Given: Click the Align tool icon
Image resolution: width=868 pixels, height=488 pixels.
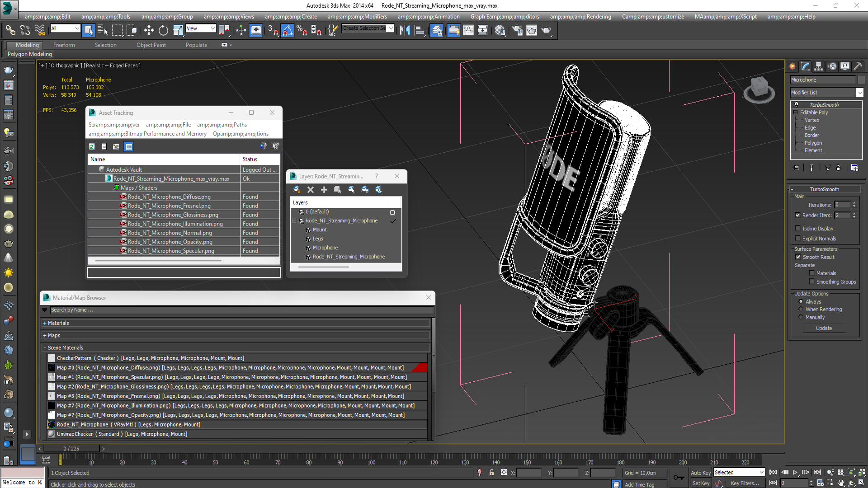Looking at the screenshot, I should (x=420, y=30).
